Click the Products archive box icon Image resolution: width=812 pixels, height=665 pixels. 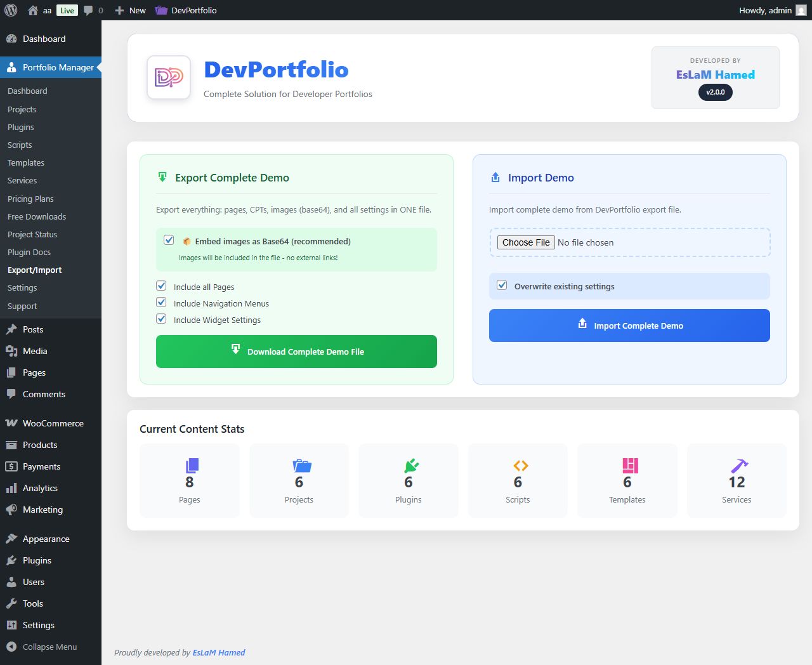[x=11, y=445]
